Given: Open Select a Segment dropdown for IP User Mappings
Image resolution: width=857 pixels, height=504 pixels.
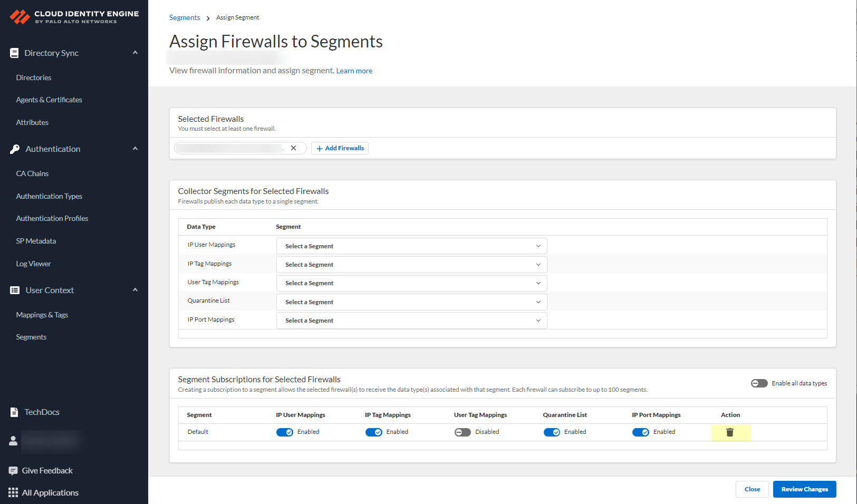Looking at the screenshot, I should pyautogui.click(x=411, y=246).
